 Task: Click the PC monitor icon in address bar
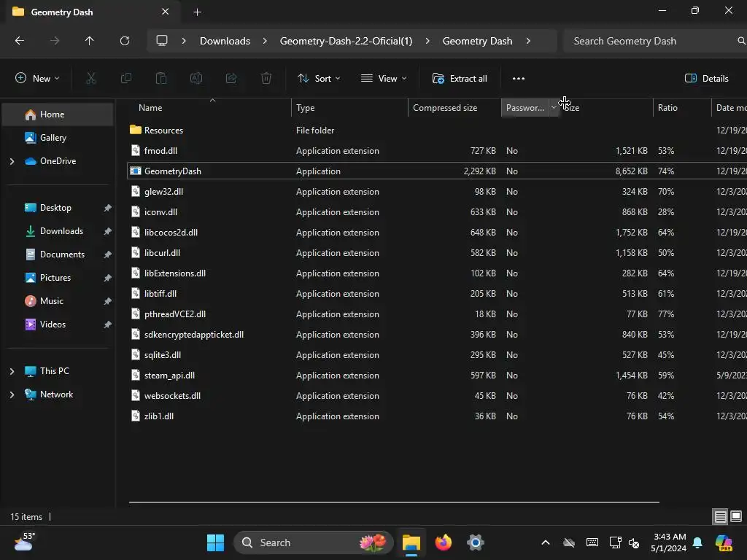pos(162,41)
